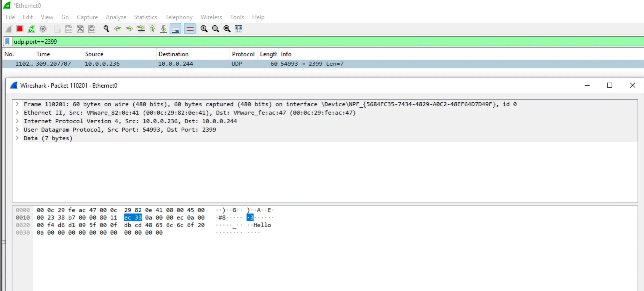This screenshot has height=291, width=644.
Task: Open the display filter bookmark menu
Action: pos(8,42)
